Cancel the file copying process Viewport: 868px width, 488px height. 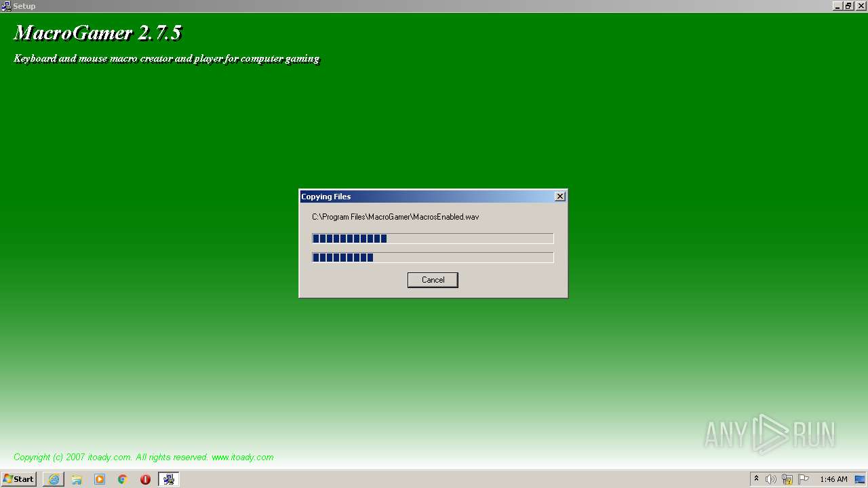pyautogui.click(x=433, y=280)
